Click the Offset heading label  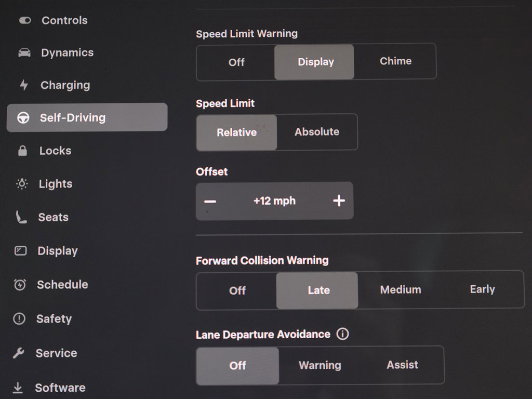[x=212, y=171]
